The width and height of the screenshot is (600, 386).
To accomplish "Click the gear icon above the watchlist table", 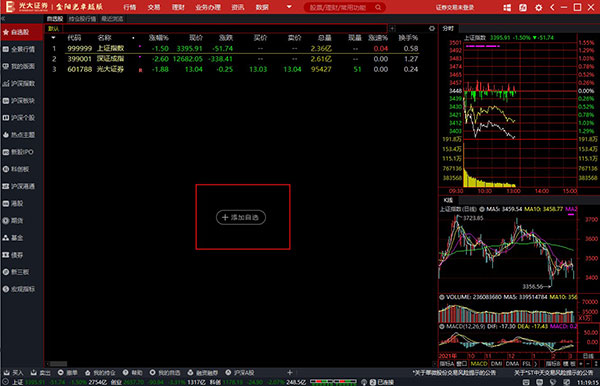I will coord(432,28).
